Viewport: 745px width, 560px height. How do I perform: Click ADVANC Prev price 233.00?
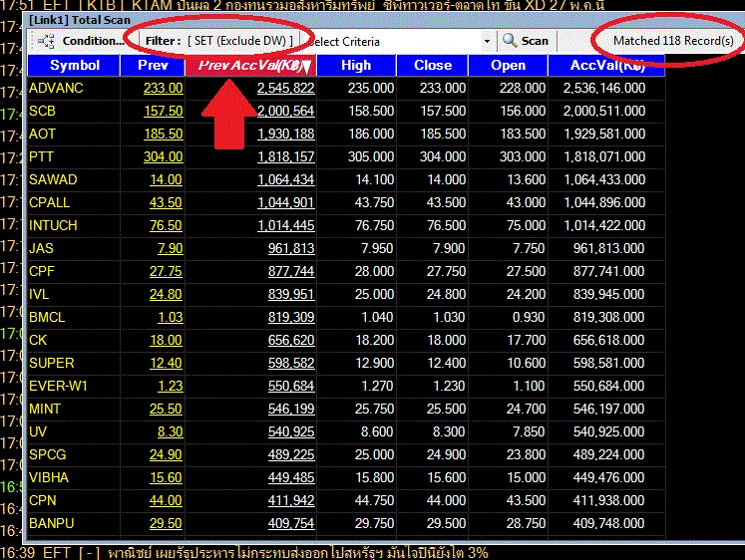click(163, 88)
